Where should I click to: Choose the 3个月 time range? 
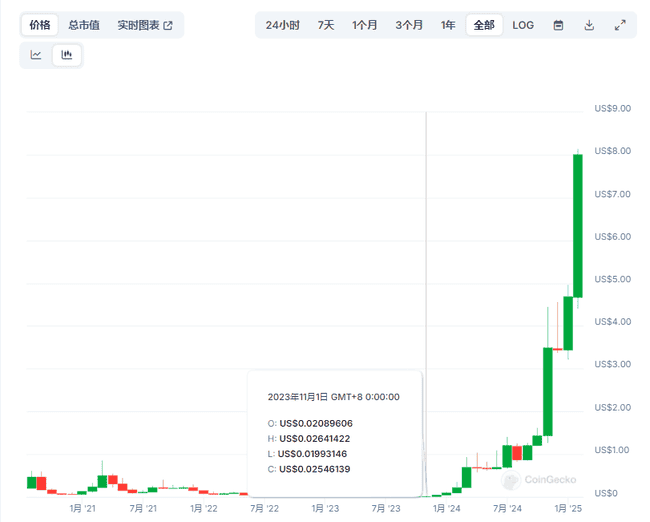(x=409, y=25)
